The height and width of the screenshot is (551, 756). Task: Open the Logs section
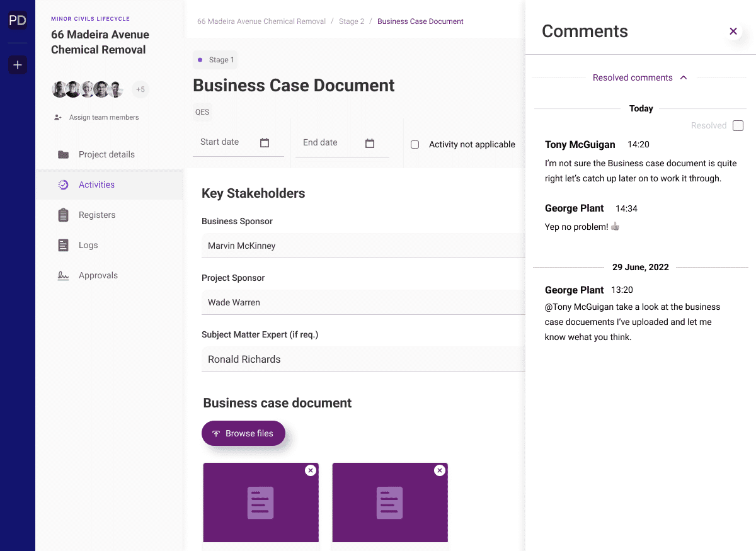[x=88, y=245]
